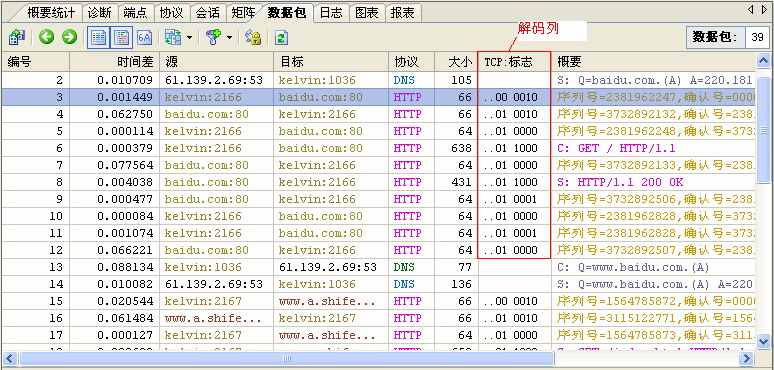This screenshot has height=370, width=774.
Task: Click source 'www.a.shife...' in row 16
Action: coord(214,318)
